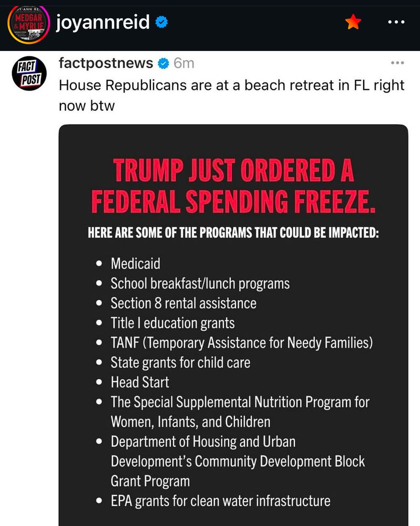420x526 pixels.
Task: Select the Title I education grants line
Action: [x=172, y=323]
